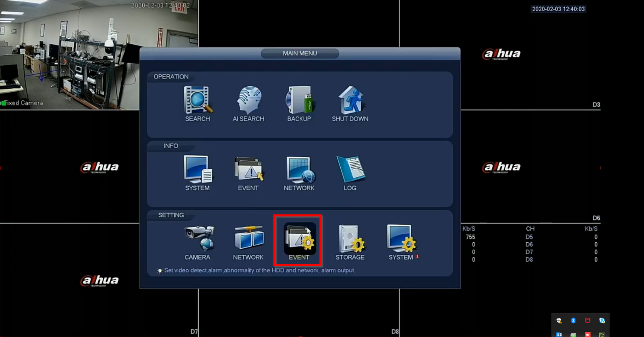Viewport: 644px width, 337px height.
Task: Click the MAIN MENU title bar
Action: [300, 53]
